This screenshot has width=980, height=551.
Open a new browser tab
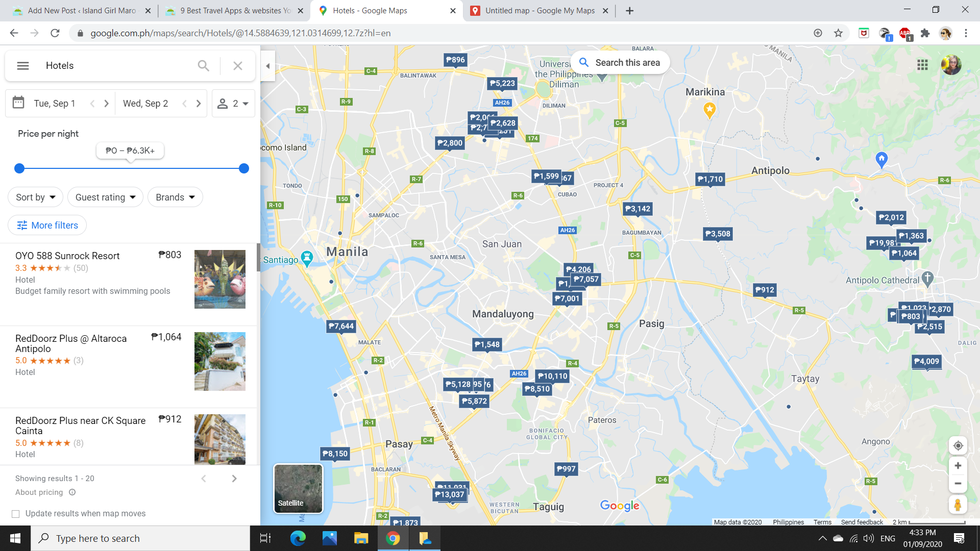630,11
